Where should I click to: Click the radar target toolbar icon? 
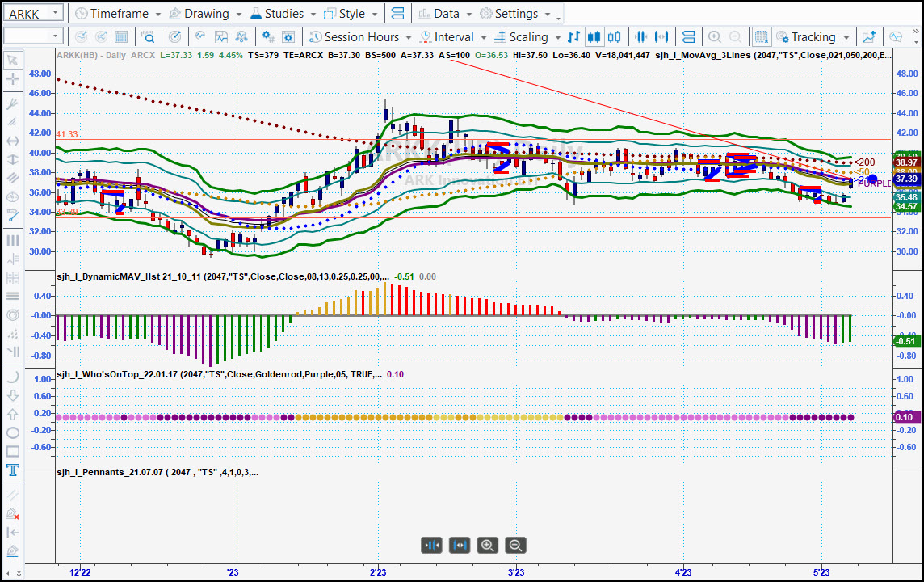(174, 36)
